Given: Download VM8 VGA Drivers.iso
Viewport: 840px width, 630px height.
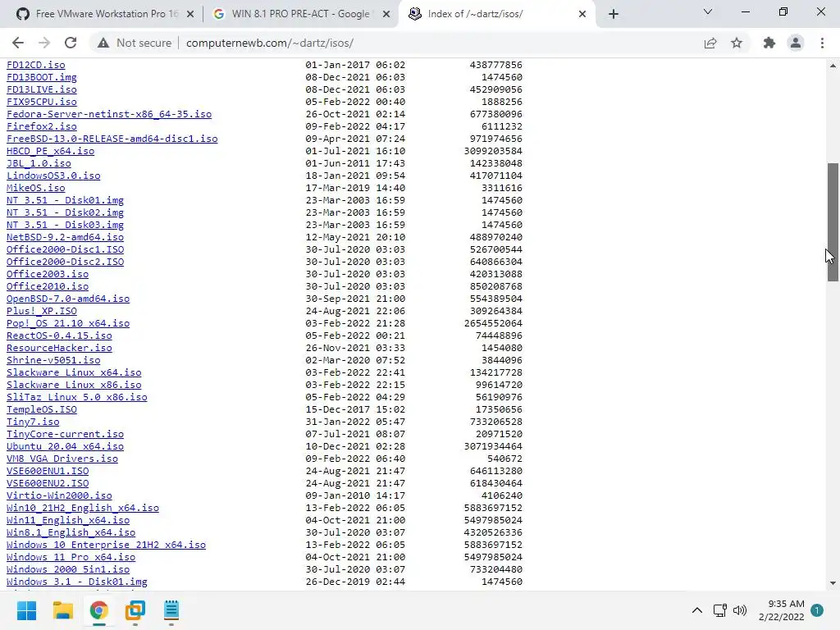Looking at the screenshot, I should 62,459.
